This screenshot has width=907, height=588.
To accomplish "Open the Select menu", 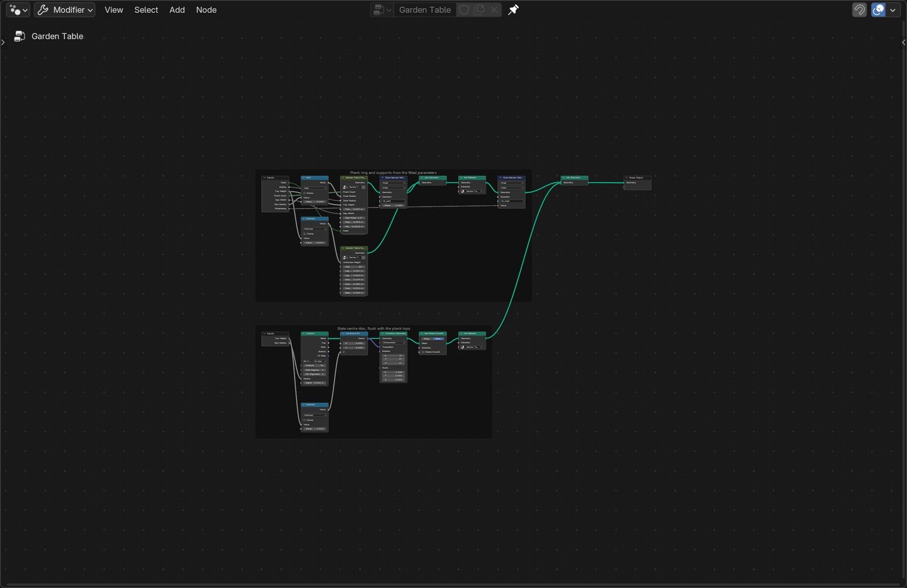I will coord(146,10).
